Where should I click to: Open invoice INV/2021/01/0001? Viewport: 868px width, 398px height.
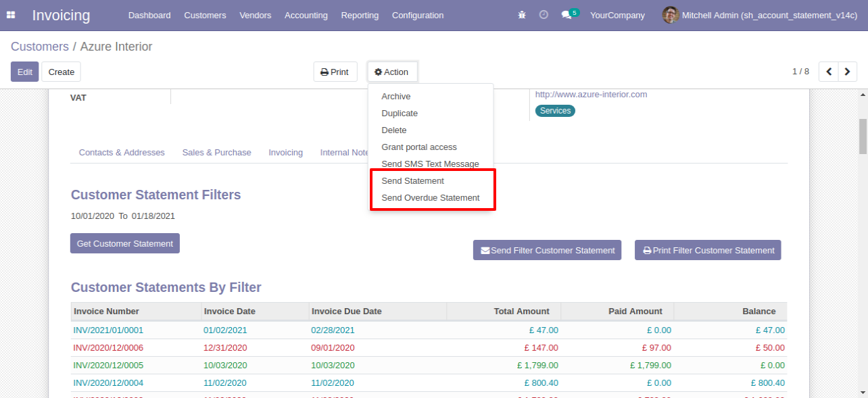pos(108,330)
